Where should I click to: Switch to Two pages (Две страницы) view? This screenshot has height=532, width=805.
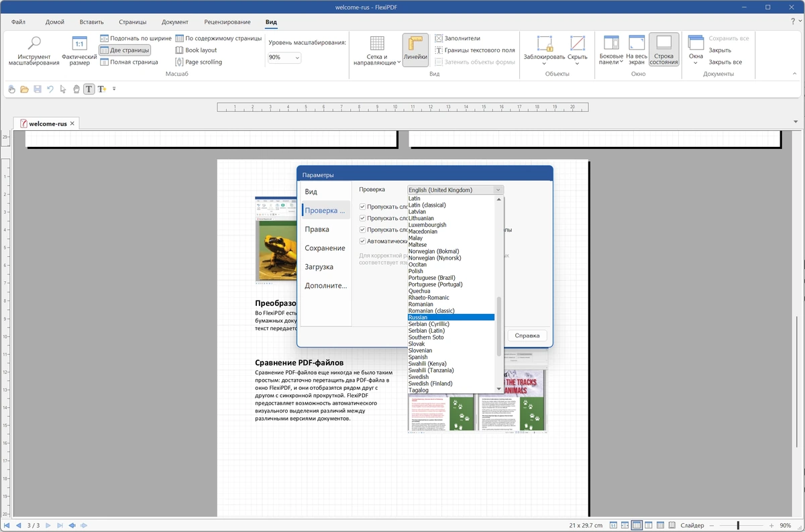coord(125,50)
